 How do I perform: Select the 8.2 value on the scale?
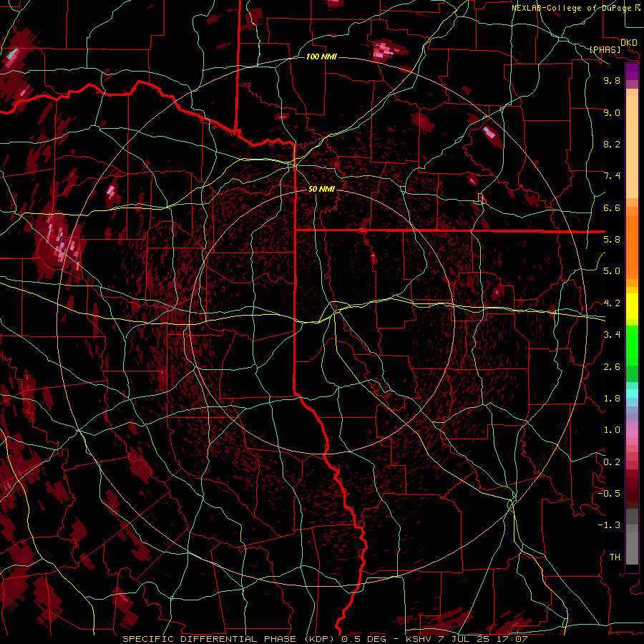click(x=612, y=144)
